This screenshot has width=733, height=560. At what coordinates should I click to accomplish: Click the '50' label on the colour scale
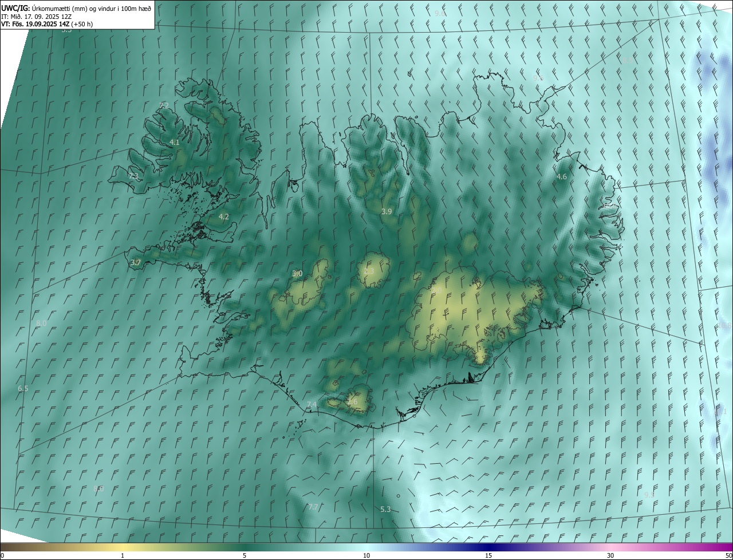pos(728,555)
